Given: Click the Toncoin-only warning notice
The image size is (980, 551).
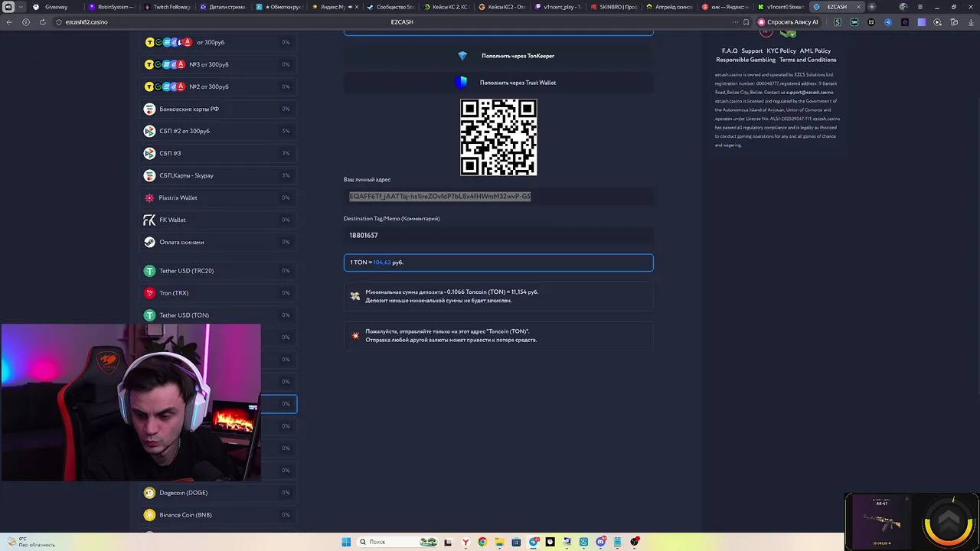Looking at the screenshot, I should pyautogui.click(x=498, y=335).
